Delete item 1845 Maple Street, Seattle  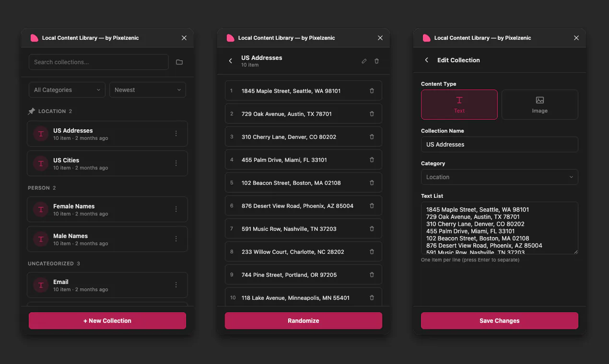point(372,91)
